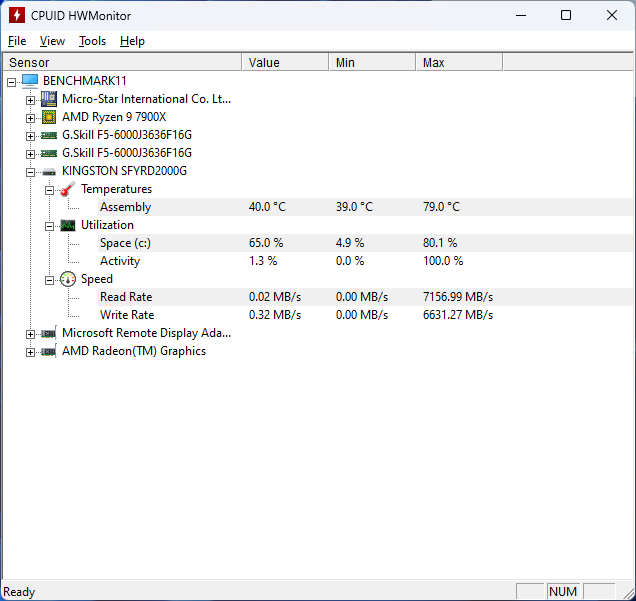636x601 pixels.
Task: Select the Temperatures label
Action: coord(116,189)
